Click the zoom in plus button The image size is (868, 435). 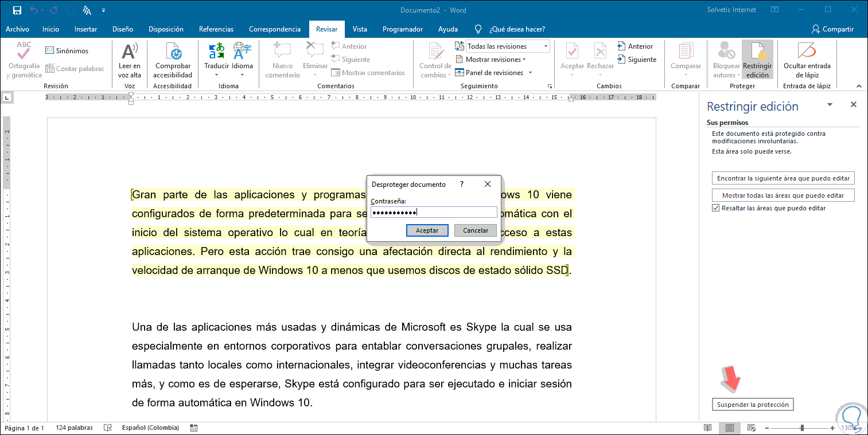(832, 428)
